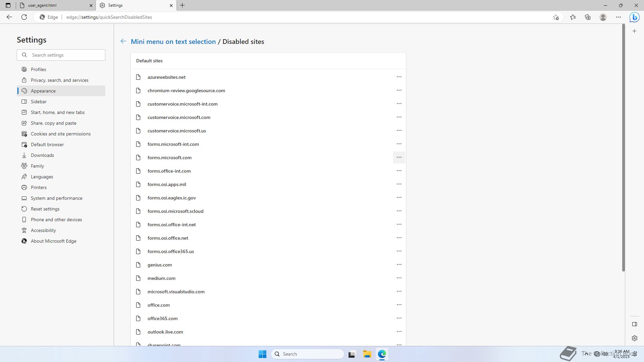Open Start, home, and new tabs section
The height and width of the screenshot is (362, 644).
click(61, 112)
